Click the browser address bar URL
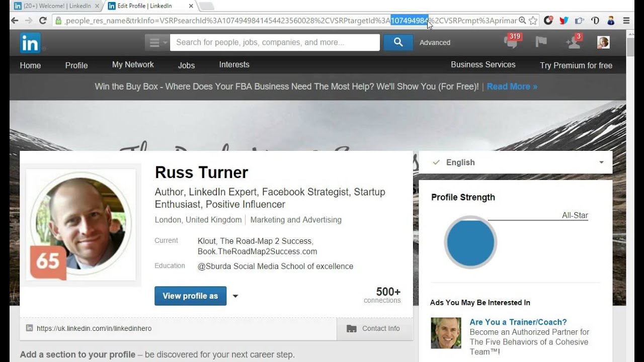This screenshot has height=362, width=644. pyautogui.click(x=291, y=21)
